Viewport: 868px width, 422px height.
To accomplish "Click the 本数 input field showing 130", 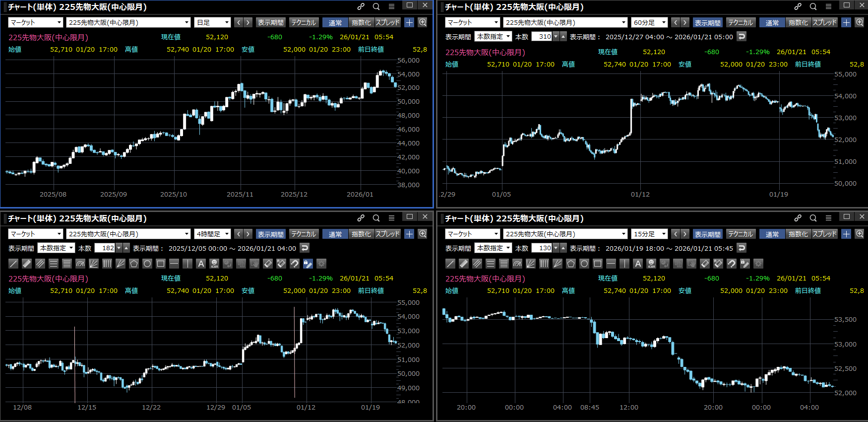I will point(542,248).
